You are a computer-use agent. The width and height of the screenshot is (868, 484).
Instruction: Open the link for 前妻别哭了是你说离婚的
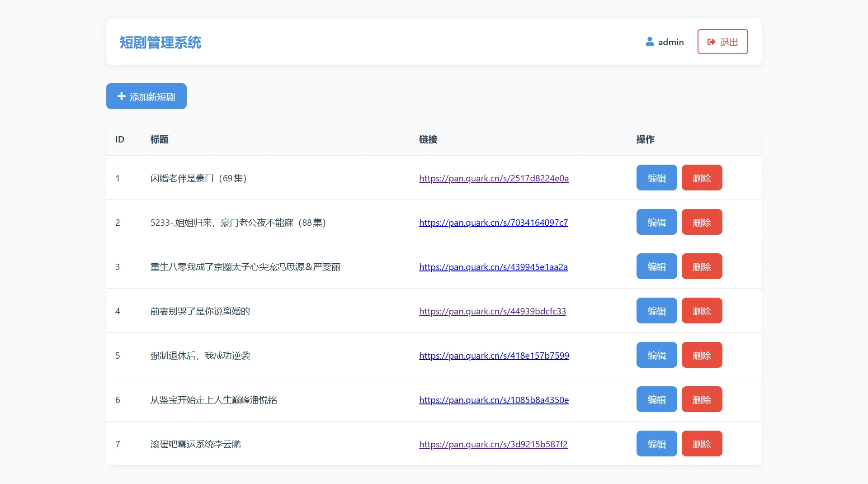point(492,311)
